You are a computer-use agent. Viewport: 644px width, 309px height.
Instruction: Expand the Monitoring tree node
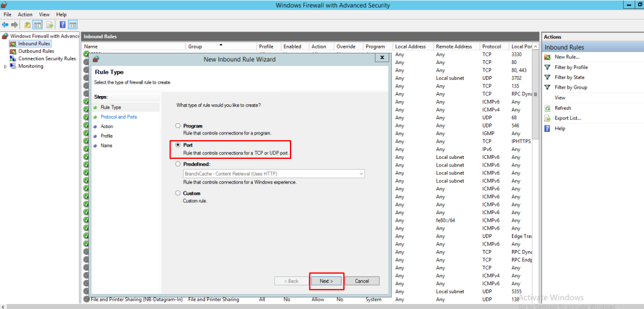click(x=6, y=66)
